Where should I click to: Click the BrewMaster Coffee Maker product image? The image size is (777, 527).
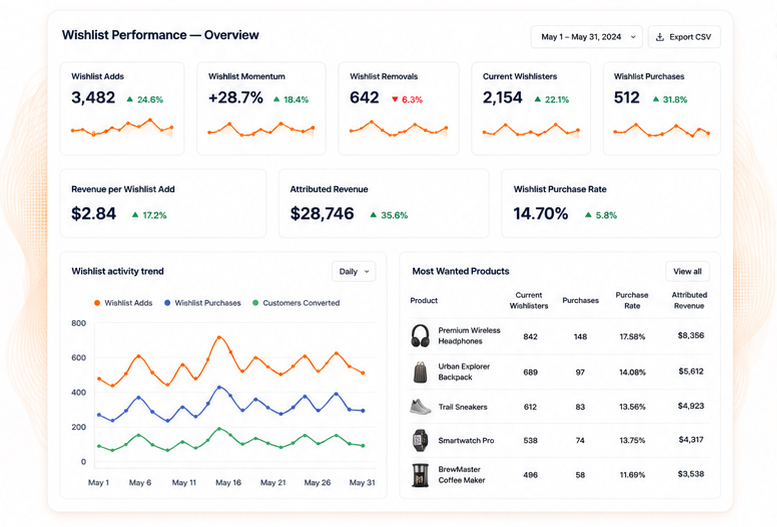(x=420, y=475)
